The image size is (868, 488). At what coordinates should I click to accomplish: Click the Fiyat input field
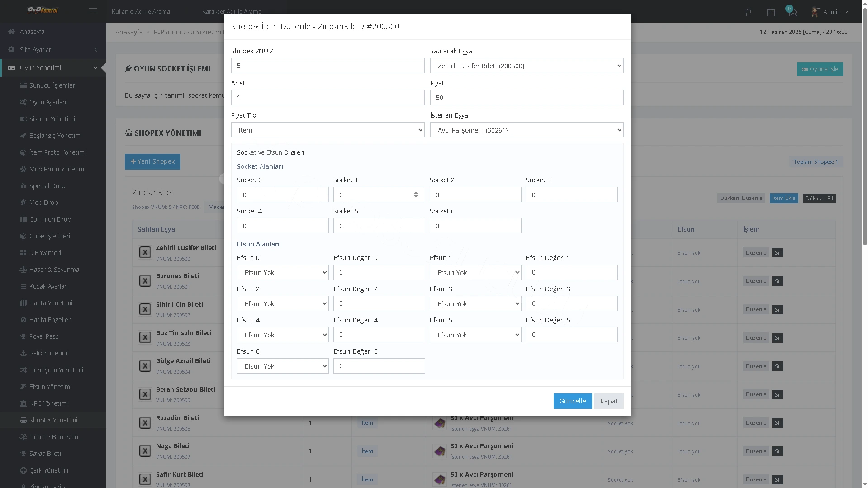[x=526, y=98]
